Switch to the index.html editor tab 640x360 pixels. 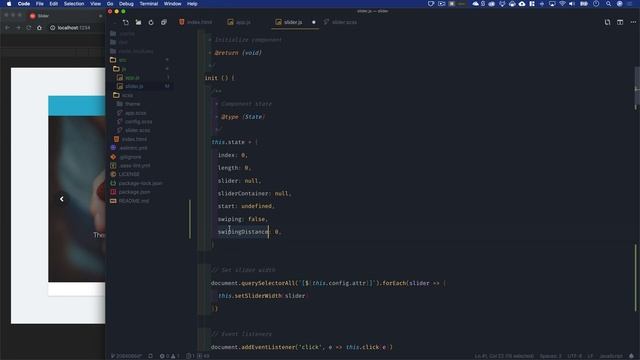point(196,22)
